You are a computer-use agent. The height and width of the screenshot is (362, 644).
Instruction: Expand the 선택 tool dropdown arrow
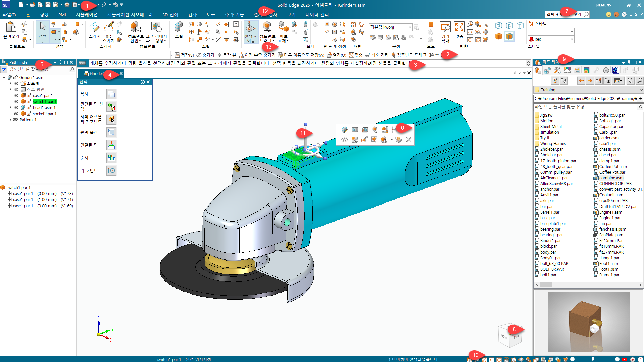[x=42, y=42]
